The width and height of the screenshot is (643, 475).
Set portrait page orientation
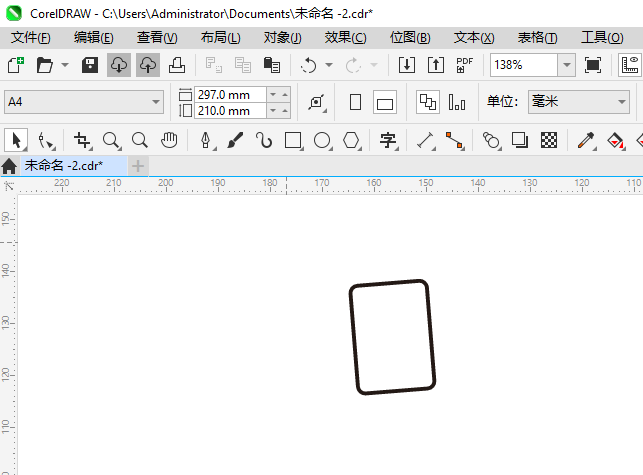point(356,102)
